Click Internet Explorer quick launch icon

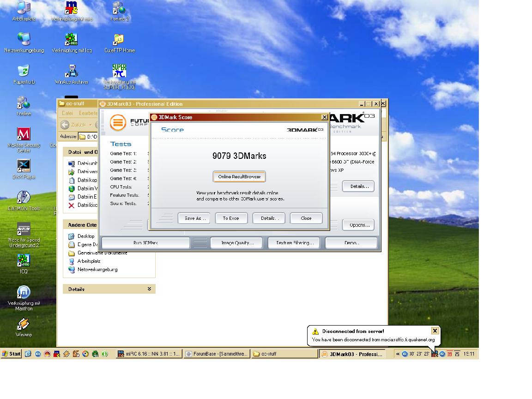coord(28,354)
